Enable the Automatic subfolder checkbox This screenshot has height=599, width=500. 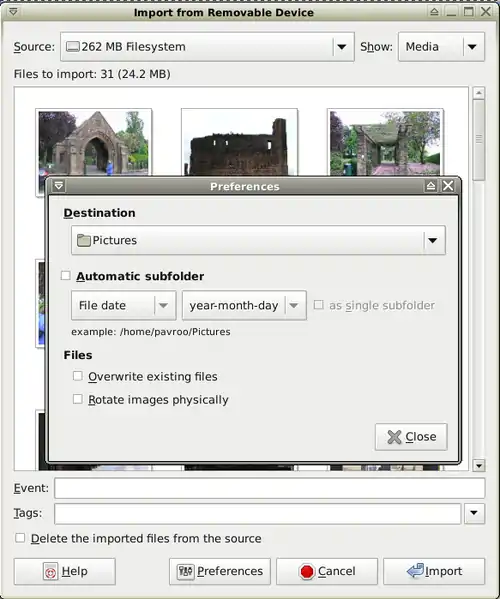tap(66, 275)
